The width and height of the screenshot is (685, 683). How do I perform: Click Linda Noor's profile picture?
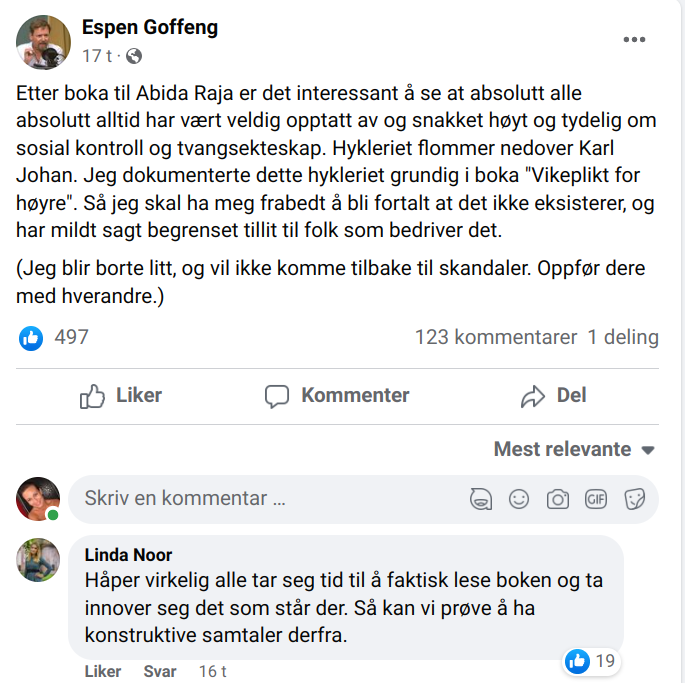point(39,559)
